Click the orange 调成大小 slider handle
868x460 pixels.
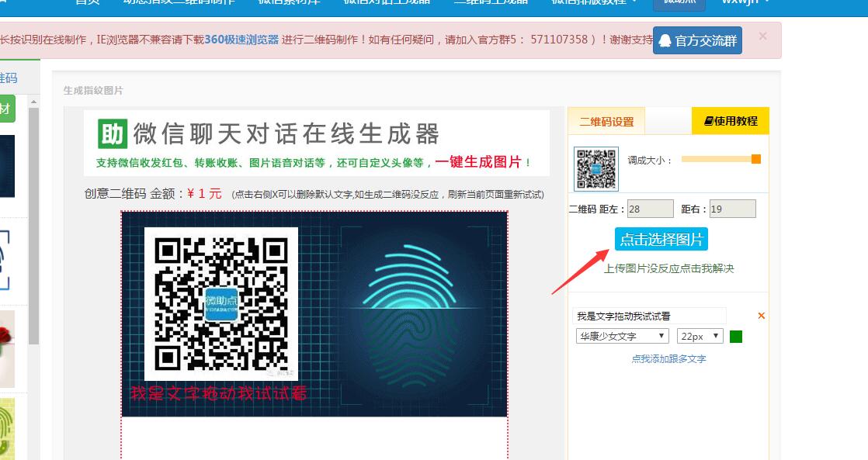pyautogui.click(x=756, y=159)
